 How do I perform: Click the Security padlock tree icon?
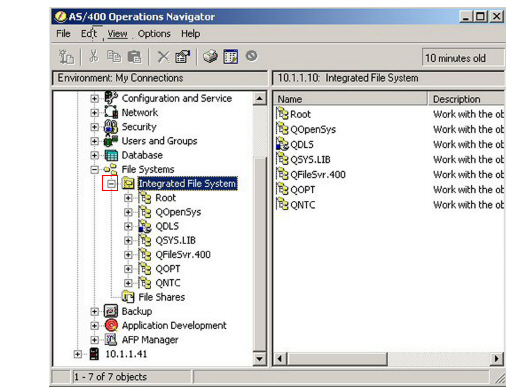111,127
